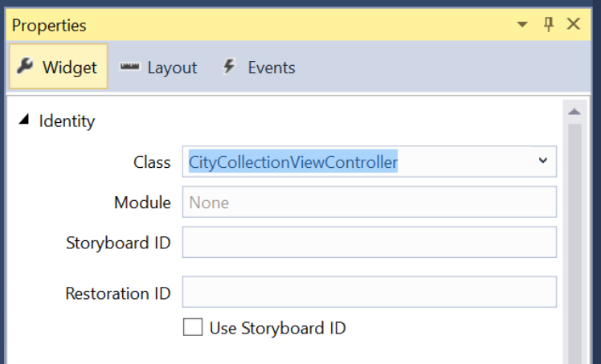
Task: Switch to the Layout tab
Action: click(x=158, y=67)
